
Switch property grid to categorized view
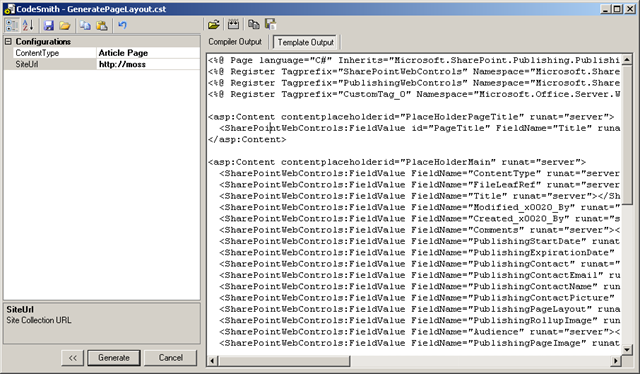point(12,25)
